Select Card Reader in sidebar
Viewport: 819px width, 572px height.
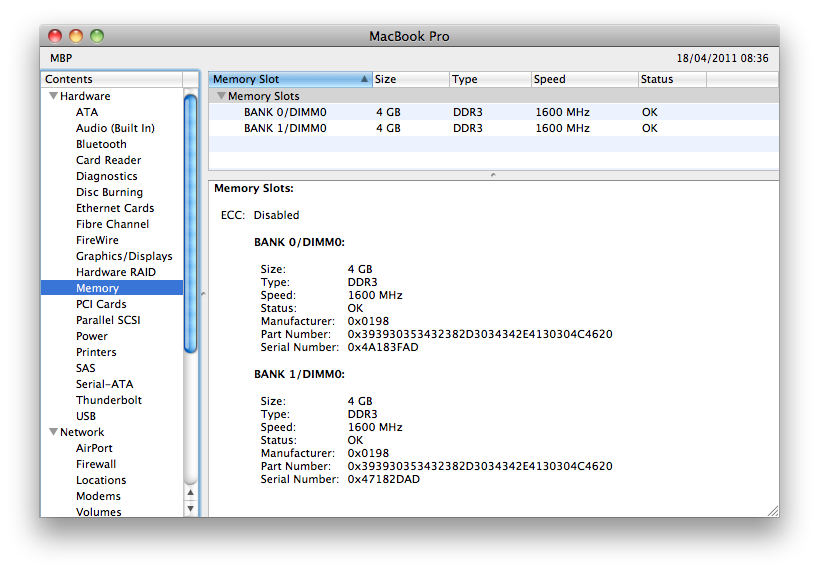(x=109, y=160)
